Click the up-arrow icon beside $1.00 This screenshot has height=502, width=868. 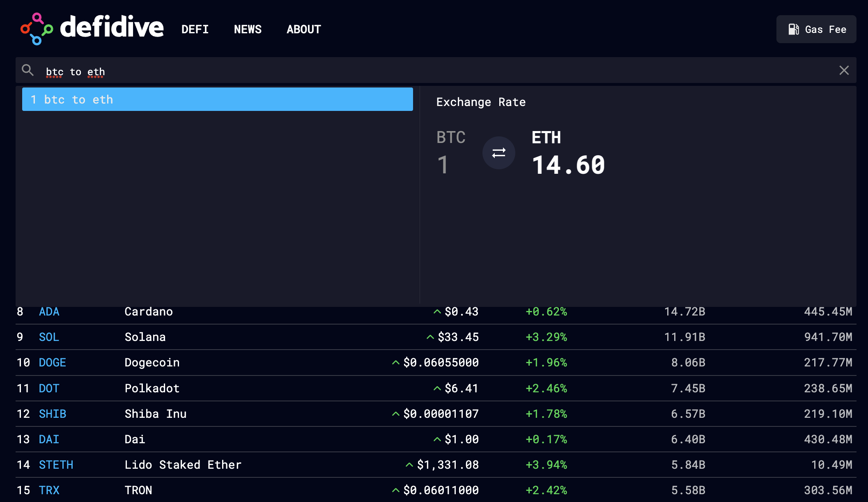click(437, 440)
